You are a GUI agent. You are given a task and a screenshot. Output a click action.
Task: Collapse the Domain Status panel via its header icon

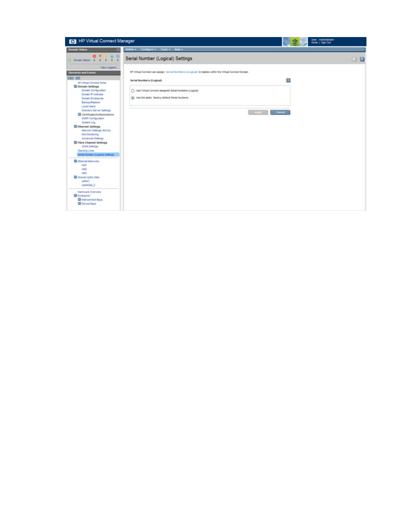118,50
